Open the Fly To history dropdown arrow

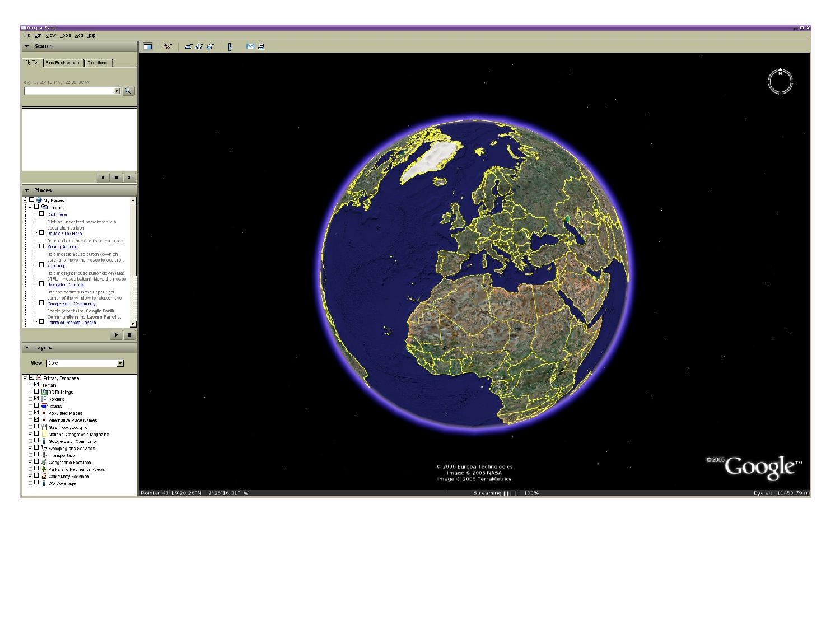[117, 91]
